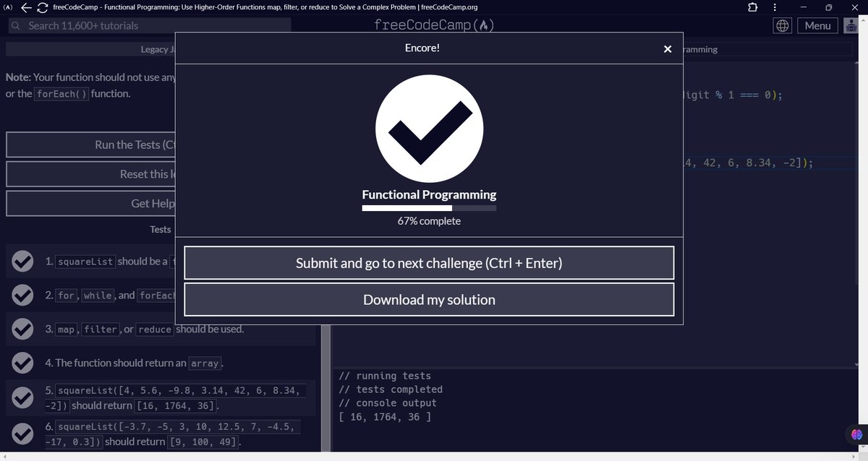Click the Functional Programming progress bar
The width and height of the screenshot is (868, 461).
click(429, 207)
